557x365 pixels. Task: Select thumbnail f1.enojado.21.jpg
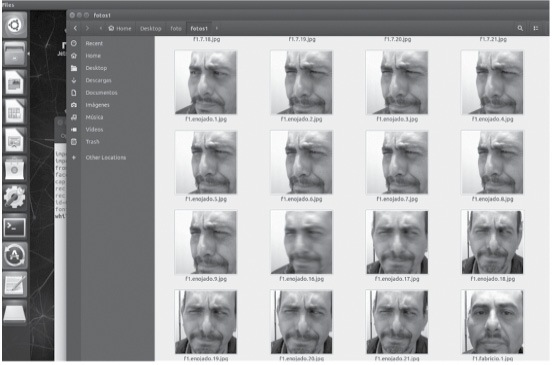[x=397, y=322]
